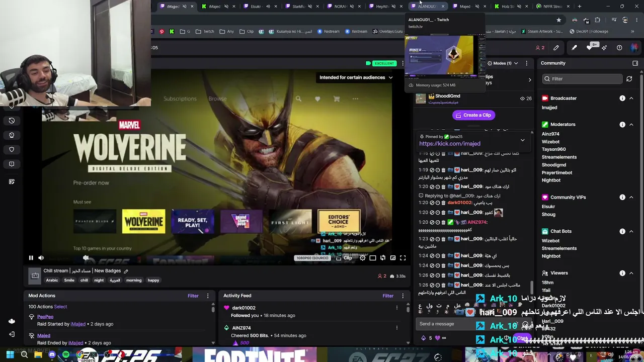Click the morning stream tag
Image resolution: width=644 pixels, height=362 pixels.
click(x=134, y=281)
